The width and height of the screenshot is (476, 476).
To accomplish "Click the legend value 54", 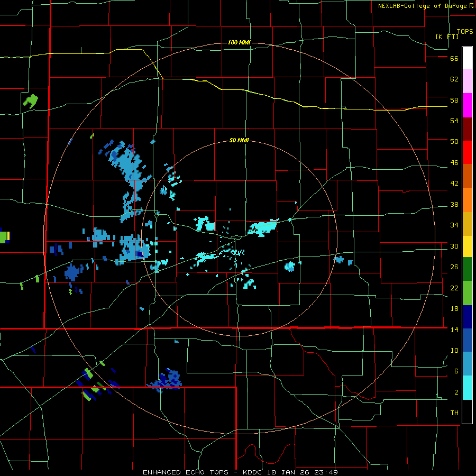I will (x=454, y=121).
